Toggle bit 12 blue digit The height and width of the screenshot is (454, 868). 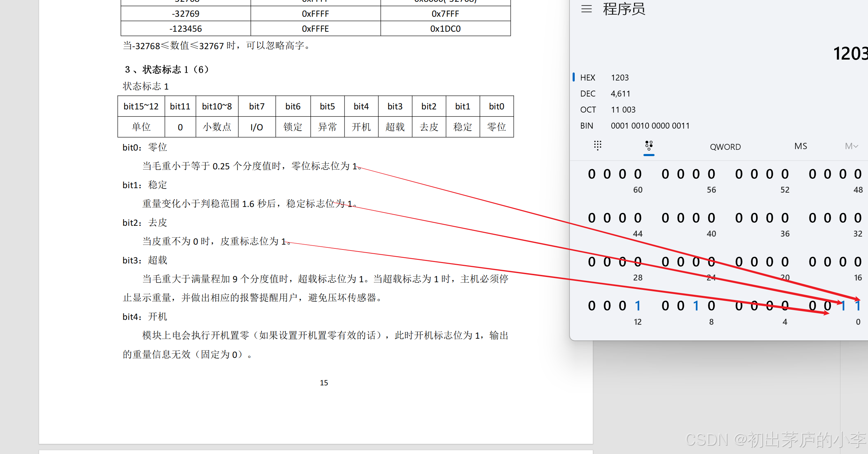tap(638, 306)
